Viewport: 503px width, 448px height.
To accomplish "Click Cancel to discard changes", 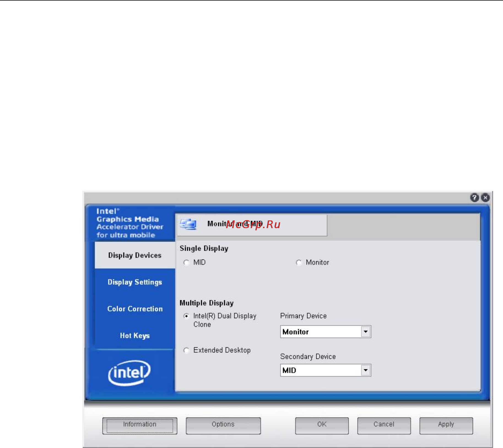I will click(x=384, y=425).
